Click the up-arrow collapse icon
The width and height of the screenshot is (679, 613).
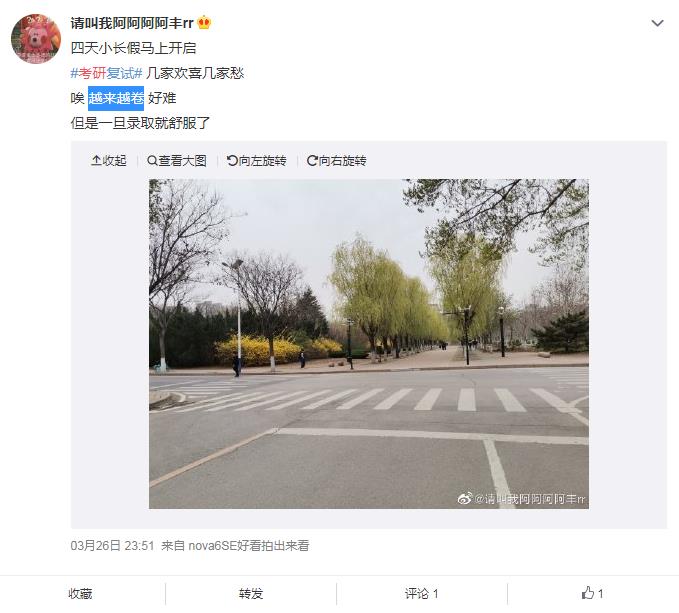click(x=96, y=161)
